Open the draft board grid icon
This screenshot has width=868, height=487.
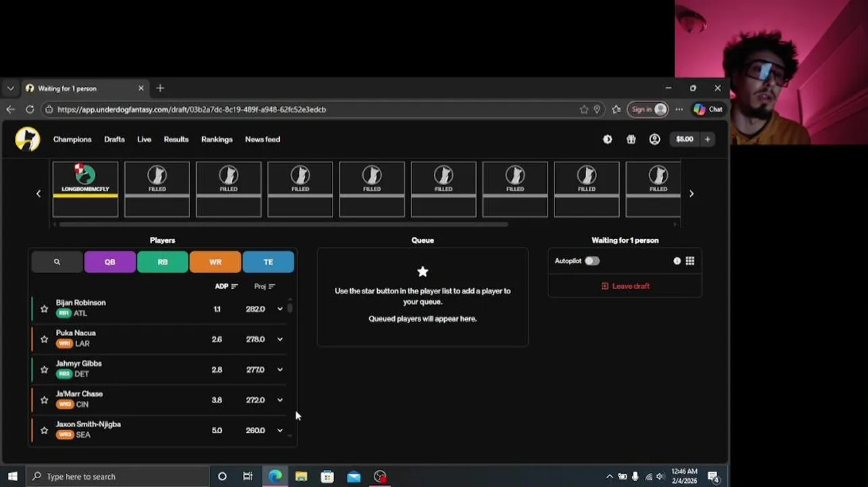(x=690, y=261)
